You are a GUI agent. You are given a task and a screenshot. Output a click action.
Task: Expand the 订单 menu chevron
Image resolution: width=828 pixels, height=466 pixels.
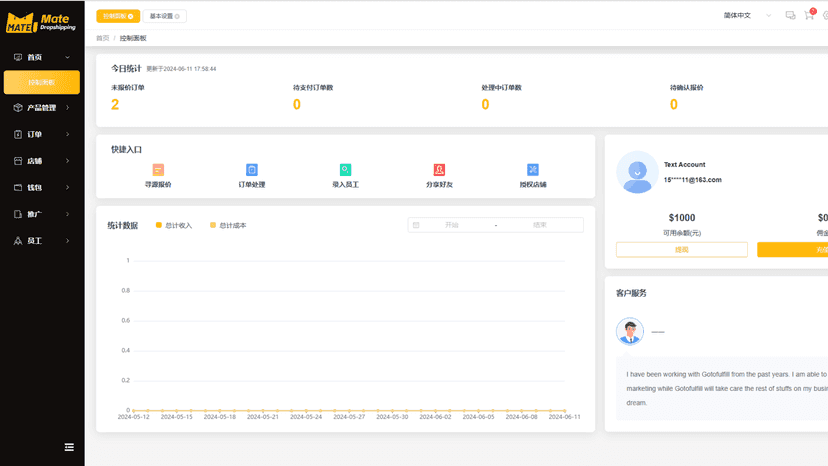click(x=68, y=134)
